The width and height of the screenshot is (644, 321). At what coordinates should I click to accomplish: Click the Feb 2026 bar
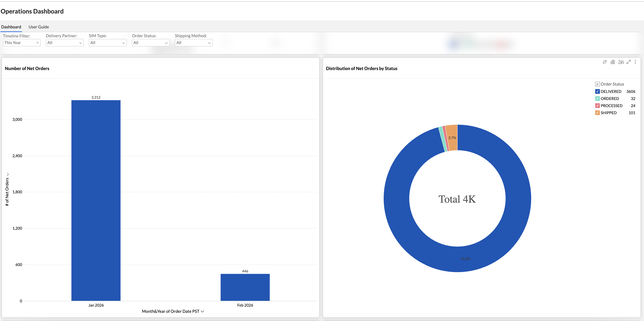click(245, 287)
